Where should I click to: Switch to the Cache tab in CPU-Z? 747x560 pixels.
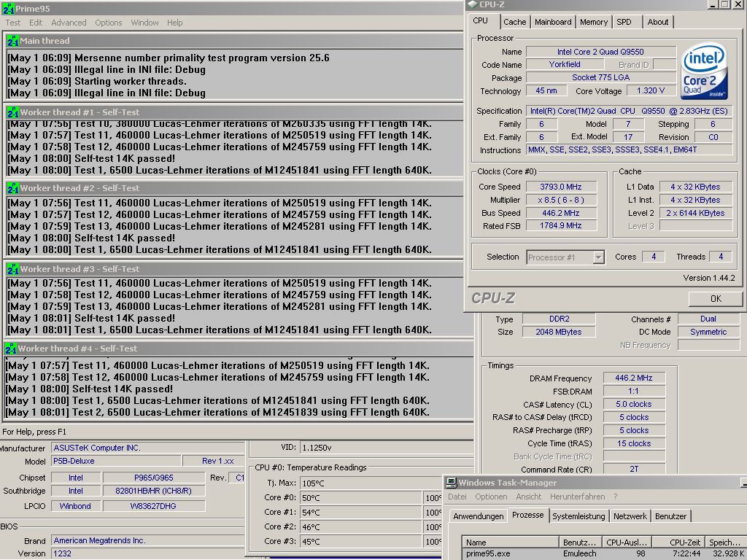coord(514,22)
